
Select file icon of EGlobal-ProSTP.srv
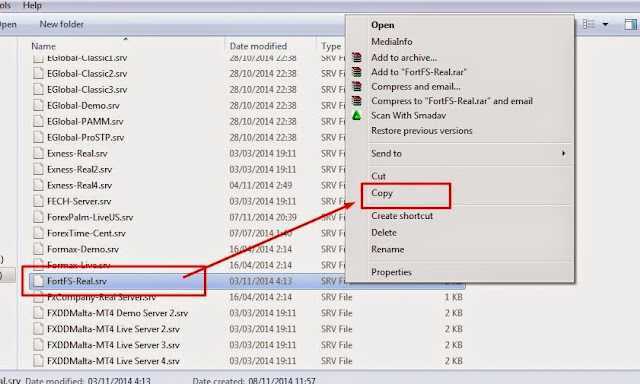[x=38, y=137]
